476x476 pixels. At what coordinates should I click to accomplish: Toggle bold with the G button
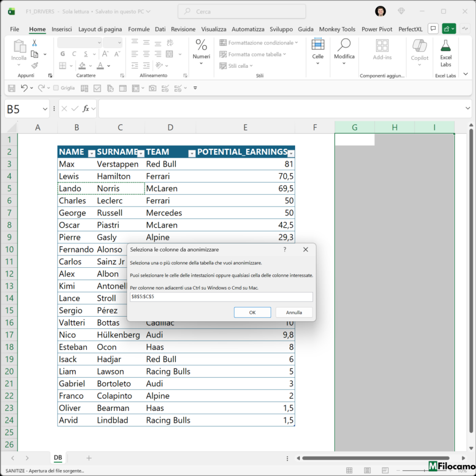[x=63, y=54]
